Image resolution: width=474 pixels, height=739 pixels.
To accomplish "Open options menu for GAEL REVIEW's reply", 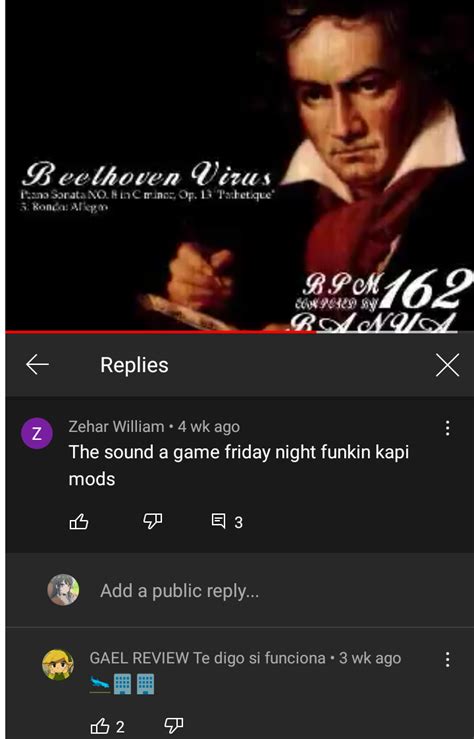I will point(447,659).
